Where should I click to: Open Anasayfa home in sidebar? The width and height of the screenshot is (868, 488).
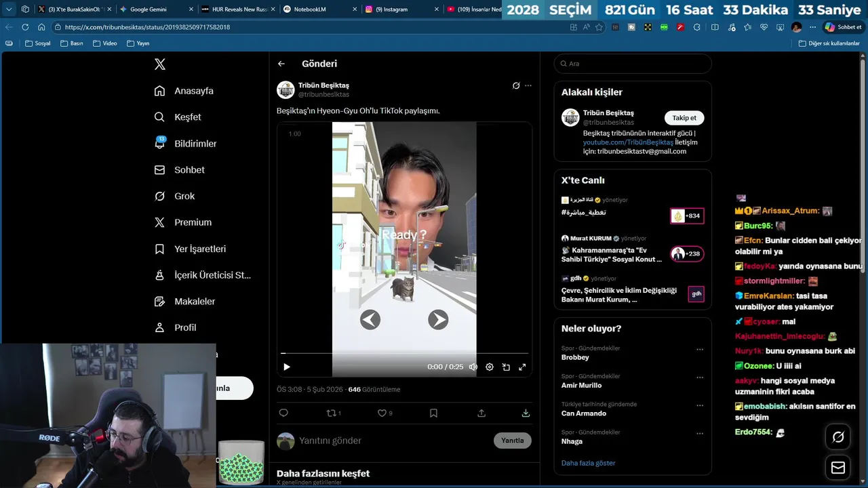184,91
